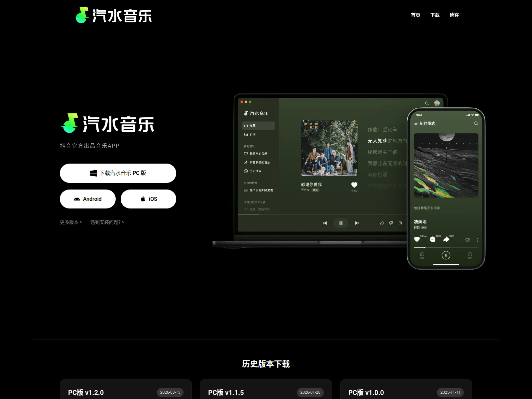Click the iOS download button
The height and width of the screenshot is (399, 532).
pyautogui.click(x=148, y=199)
